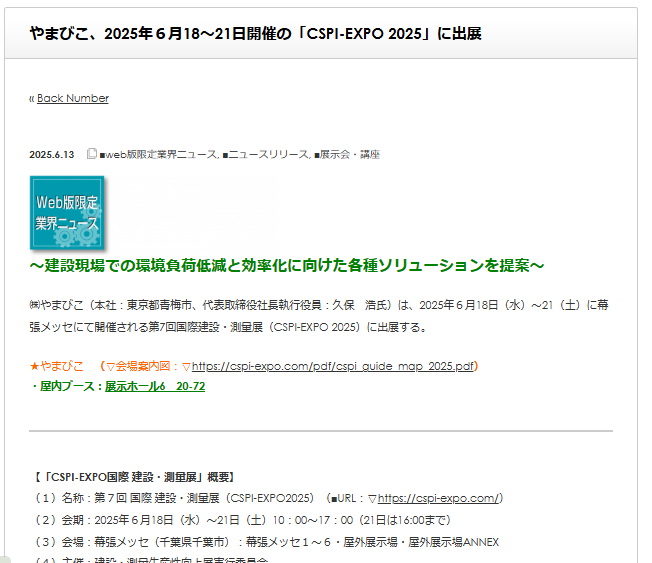The height and width of the screenshot is (563, 652).
Task: Open the https://cspi-expo.com/ URL link
Action: (x=438, y=498)
